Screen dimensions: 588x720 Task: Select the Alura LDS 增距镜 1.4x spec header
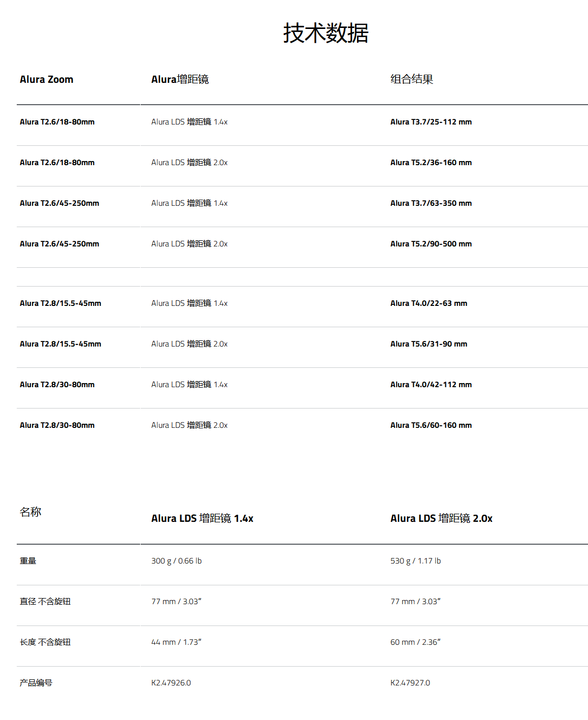coord(202,518)
